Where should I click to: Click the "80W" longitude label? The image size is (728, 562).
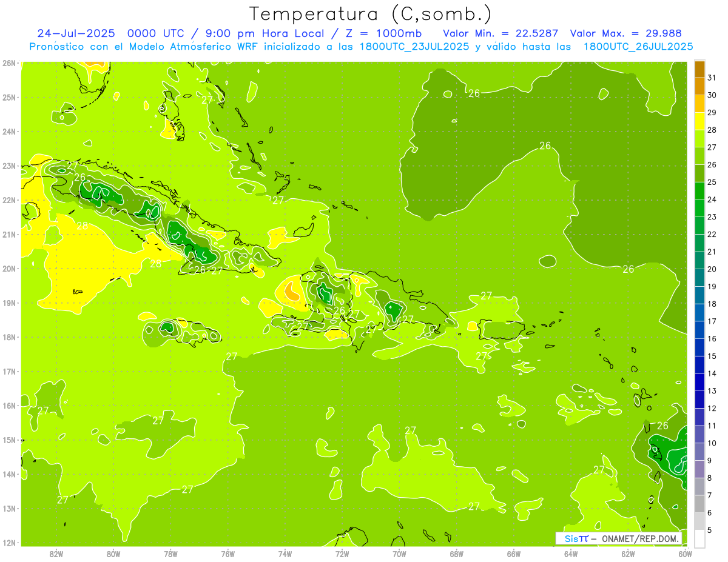click(113, 554)
